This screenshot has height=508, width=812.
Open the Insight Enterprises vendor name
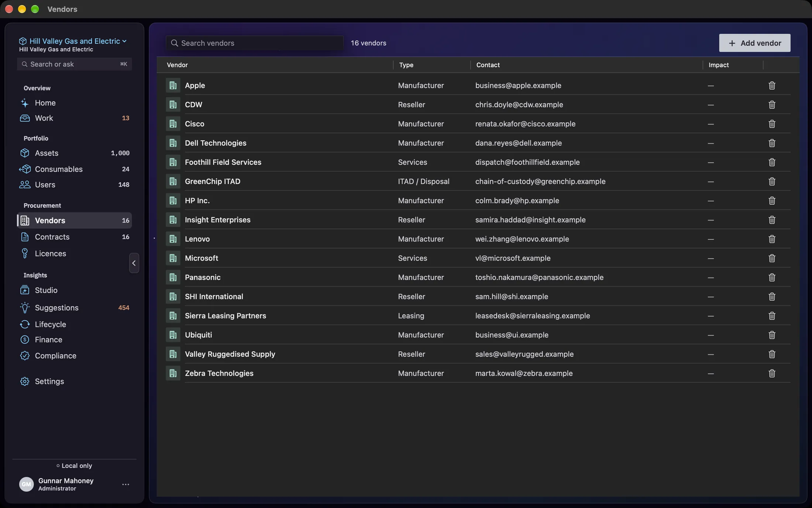click(218, 220)
